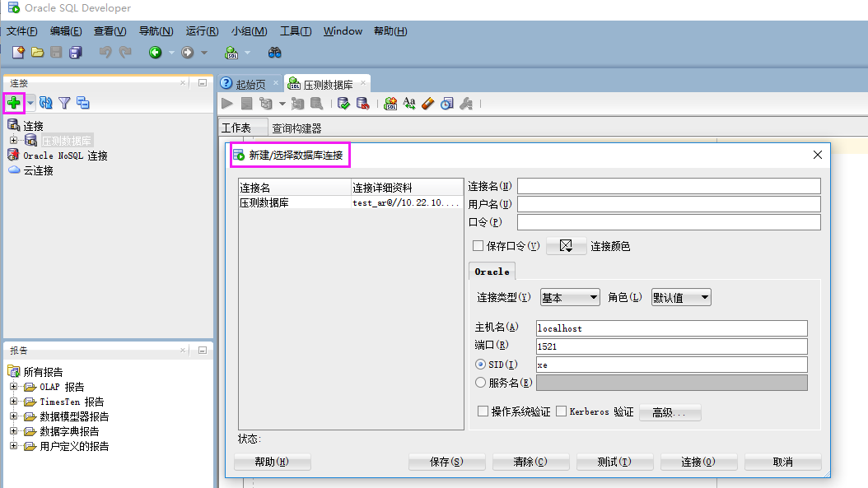Viewport: 868px width, 488px height.
Task: Open the 角色 dropdown showing 默认值
Action: click(681, 298)
